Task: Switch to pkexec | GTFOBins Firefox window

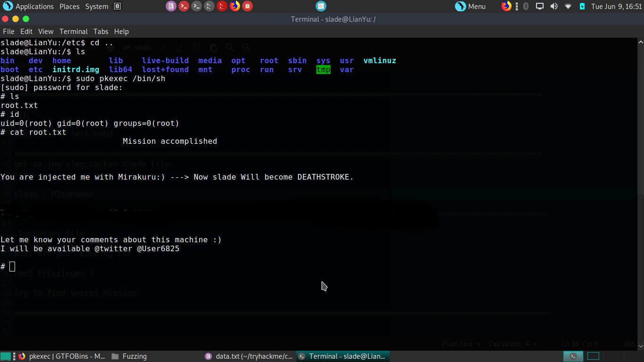Action: [62, 356]
